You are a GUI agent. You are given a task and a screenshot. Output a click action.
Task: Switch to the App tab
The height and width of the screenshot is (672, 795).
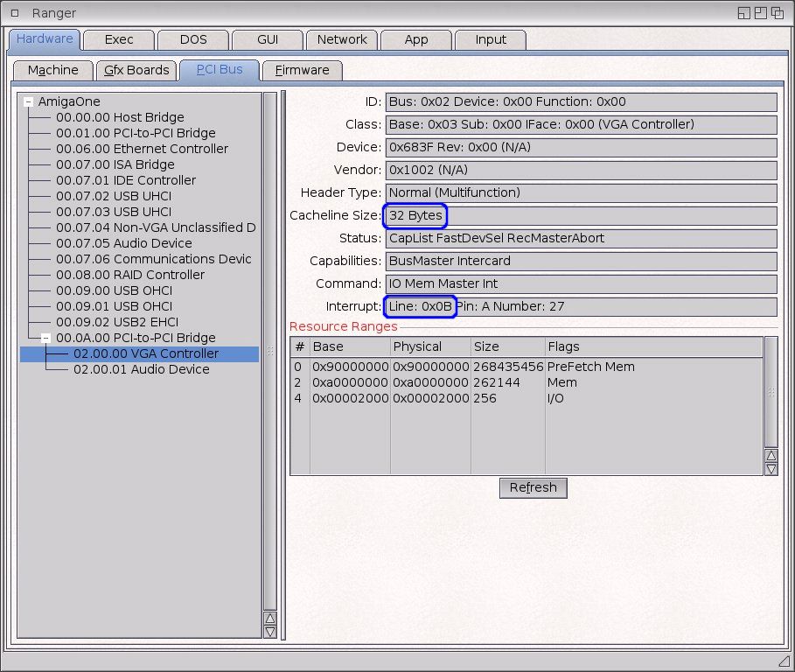[x=416, y=39]
